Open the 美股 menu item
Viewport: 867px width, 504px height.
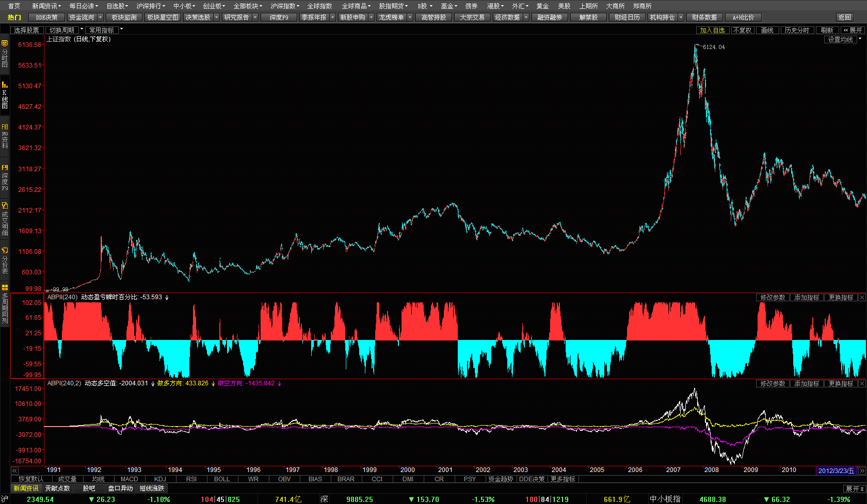click(564, 6)
